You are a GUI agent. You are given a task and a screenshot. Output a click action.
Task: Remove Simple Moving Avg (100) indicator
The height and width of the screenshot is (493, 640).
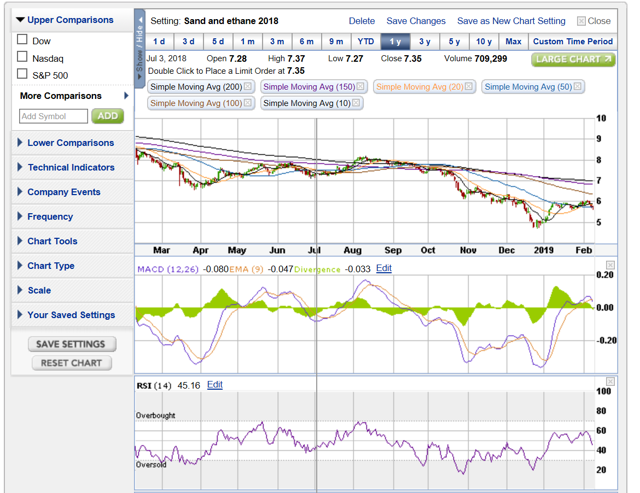pyautogui.click(x=247, y=103)
